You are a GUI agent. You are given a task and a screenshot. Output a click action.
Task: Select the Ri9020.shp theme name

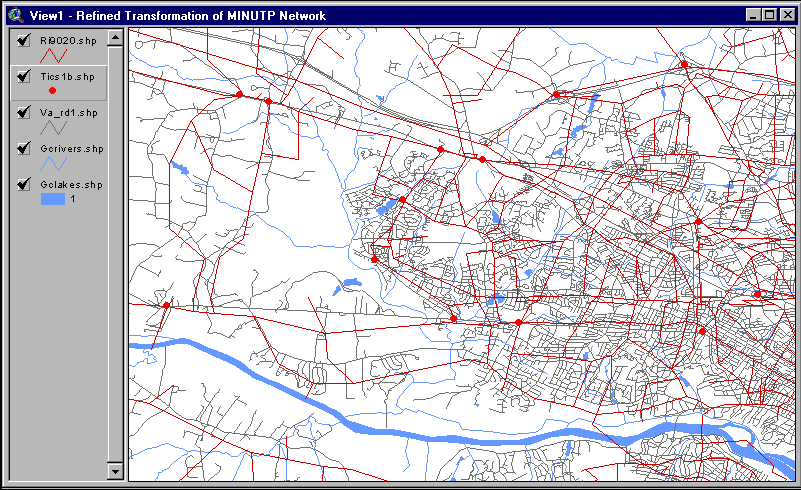click(68, 41)
